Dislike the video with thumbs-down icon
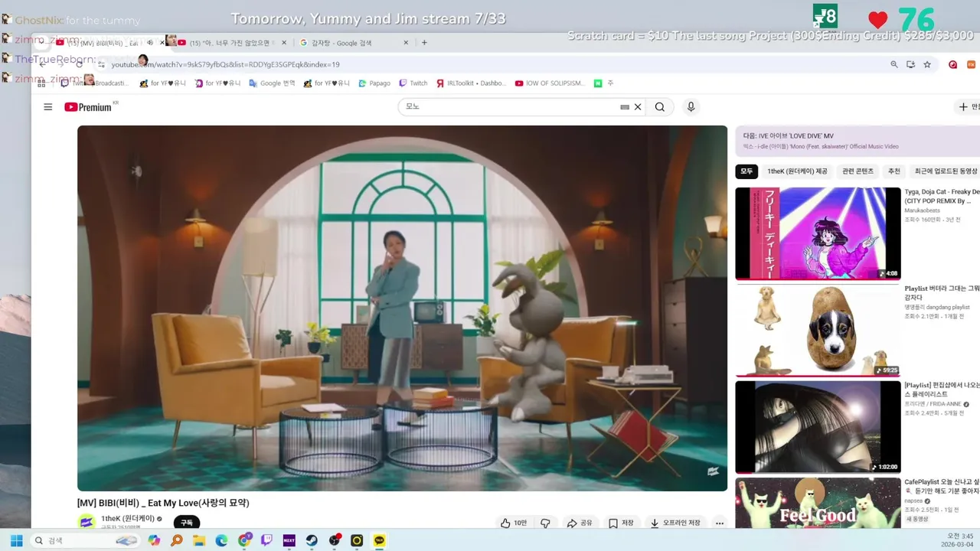 tap(545, 523)
